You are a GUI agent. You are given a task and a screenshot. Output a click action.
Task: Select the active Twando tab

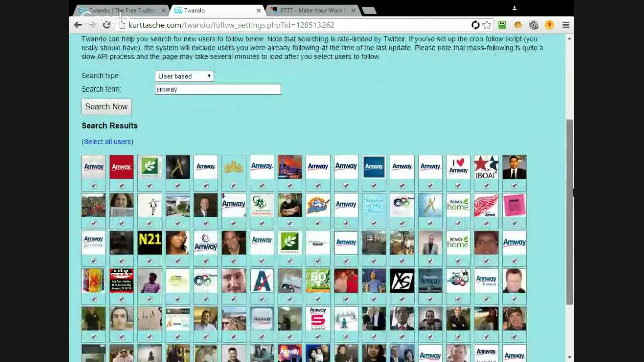click(x=217, y=10)
